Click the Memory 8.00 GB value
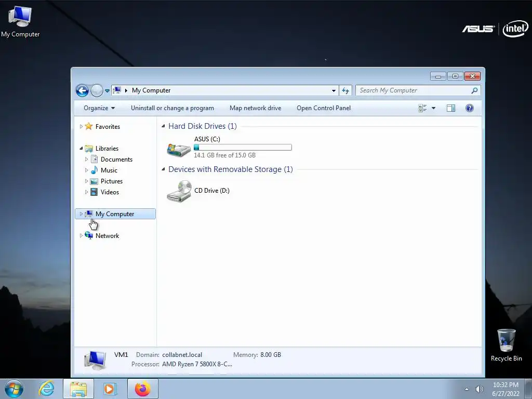This screenshot has height=399, width=532. click(270, 354)
